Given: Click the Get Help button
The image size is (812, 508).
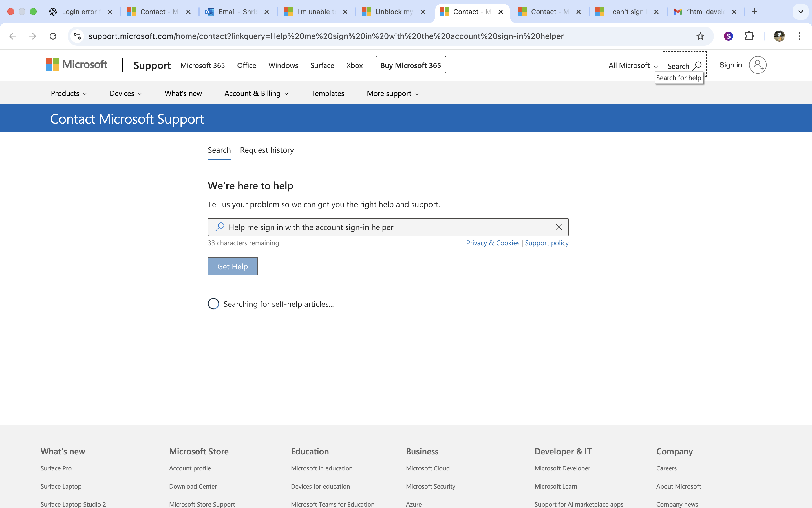Looking at the screenshot, I should (233, 266).
